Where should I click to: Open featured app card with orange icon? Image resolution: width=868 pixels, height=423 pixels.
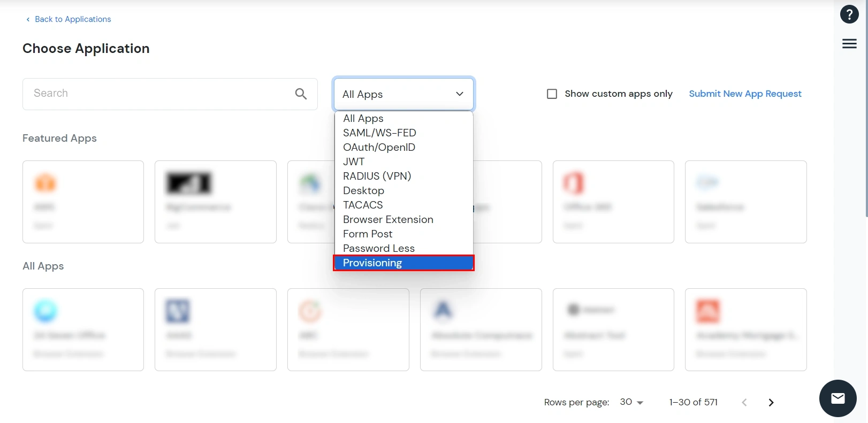pyautogui.click(x=83, y=202)
